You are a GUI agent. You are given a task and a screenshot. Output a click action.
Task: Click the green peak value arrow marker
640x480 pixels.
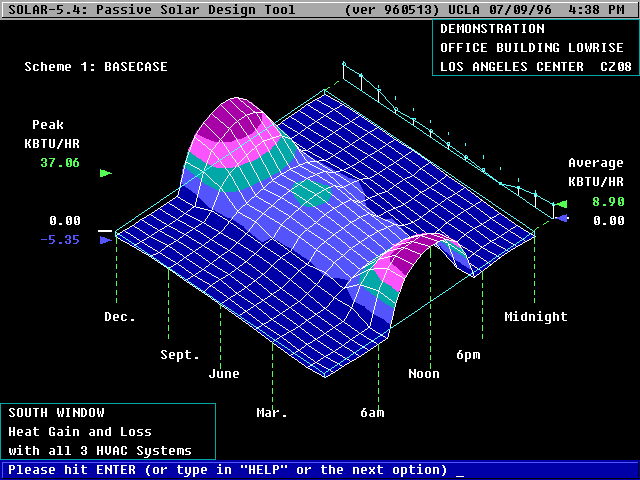tap(106, 173)
